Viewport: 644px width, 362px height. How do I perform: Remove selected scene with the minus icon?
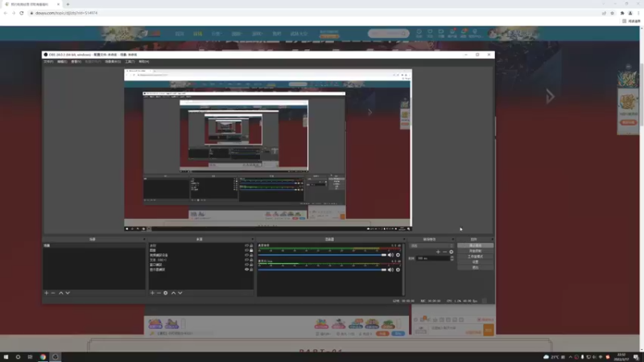tap(53, 293)
